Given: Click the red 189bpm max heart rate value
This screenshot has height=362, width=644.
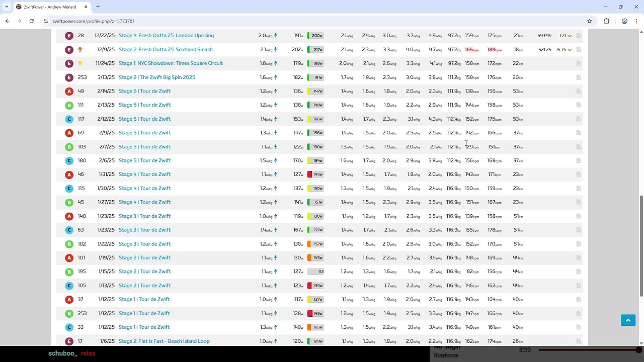Looking at the screenshot, I should [x=495, y=50].
